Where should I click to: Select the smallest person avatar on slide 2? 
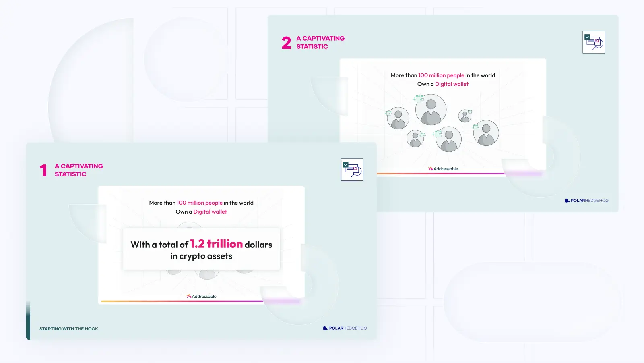click(465, 116)
